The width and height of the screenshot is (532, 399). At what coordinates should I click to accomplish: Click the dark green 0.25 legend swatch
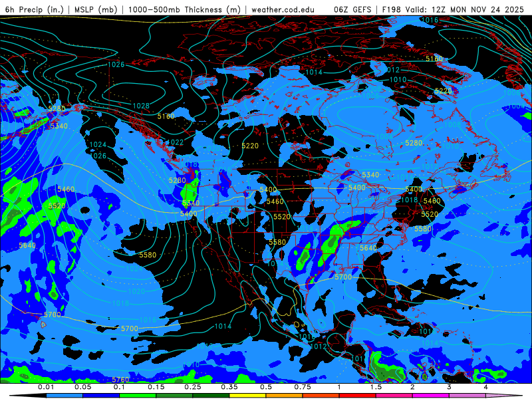point(211,396)
